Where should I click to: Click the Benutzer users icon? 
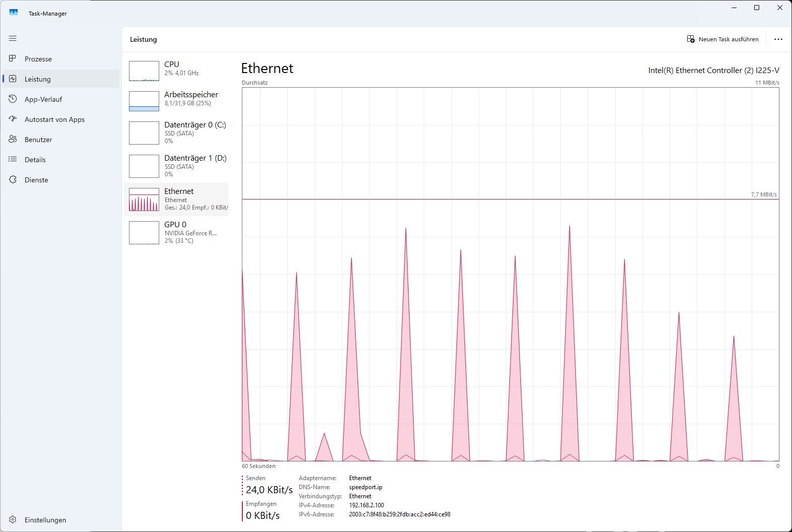coord(13,139)
